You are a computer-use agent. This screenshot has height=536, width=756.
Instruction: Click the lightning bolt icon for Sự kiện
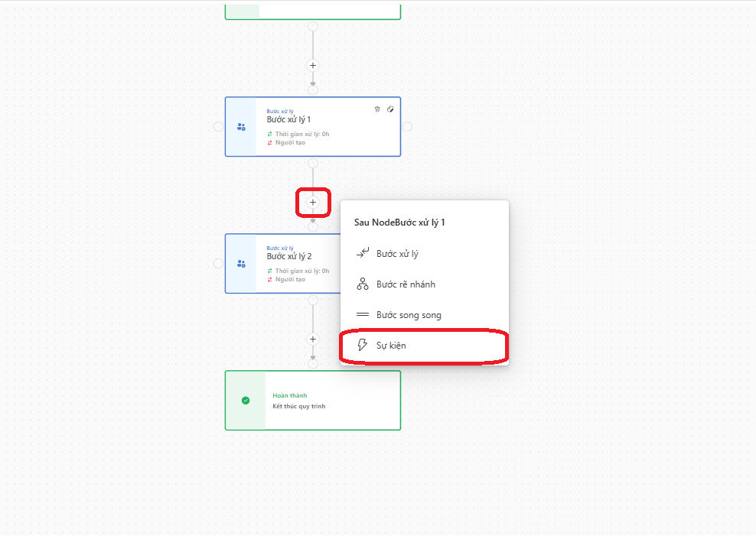[363, 346]
